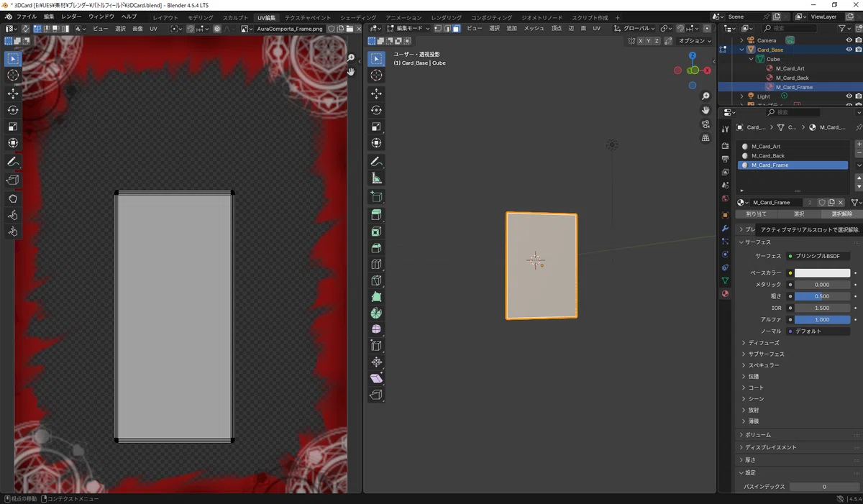Open the グローバル transform orientation dropdown

635,29
